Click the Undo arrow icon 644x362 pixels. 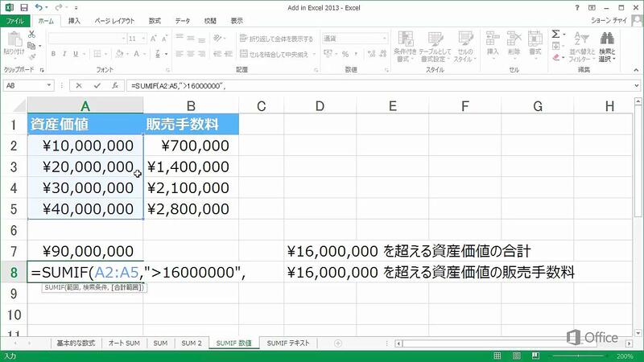39,7
